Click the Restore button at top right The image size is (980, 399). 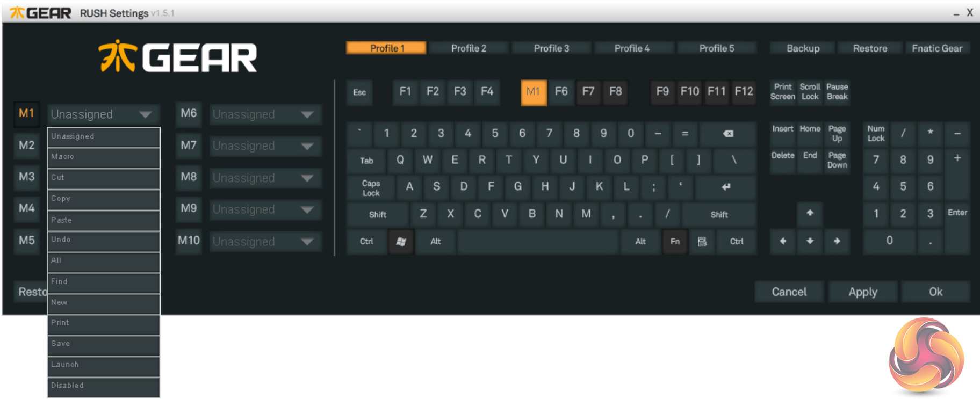coord(870,48)
